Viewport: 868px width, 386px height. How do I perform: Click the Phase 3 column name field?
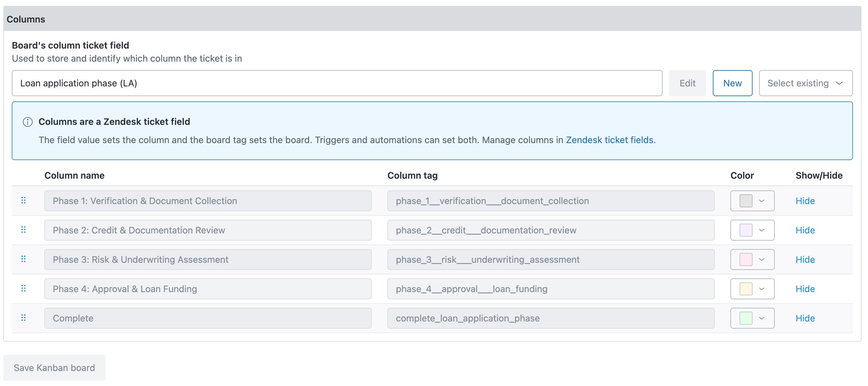coord(208,260)
